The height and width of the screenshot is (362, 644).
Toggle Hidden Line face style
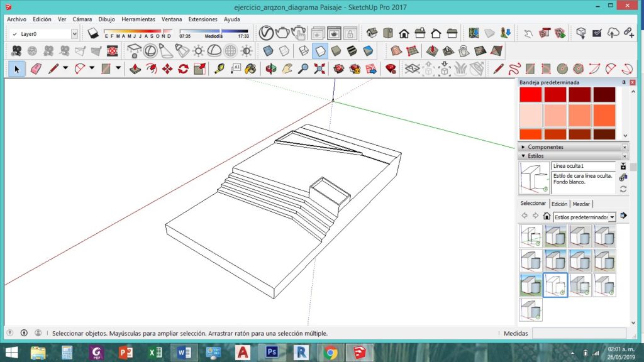[319, 51]
